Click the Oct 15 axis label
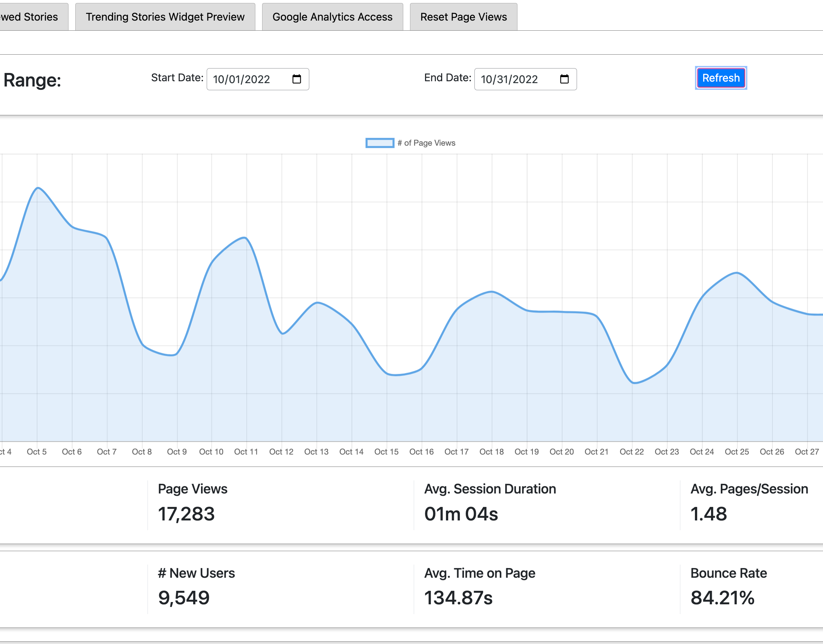 click(x=386, y=452)
